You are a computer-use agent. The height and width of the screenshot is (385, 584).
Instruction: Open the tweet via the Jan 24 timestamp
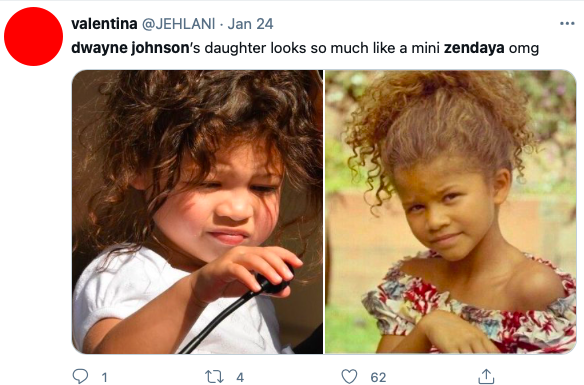tap(250, 24)
